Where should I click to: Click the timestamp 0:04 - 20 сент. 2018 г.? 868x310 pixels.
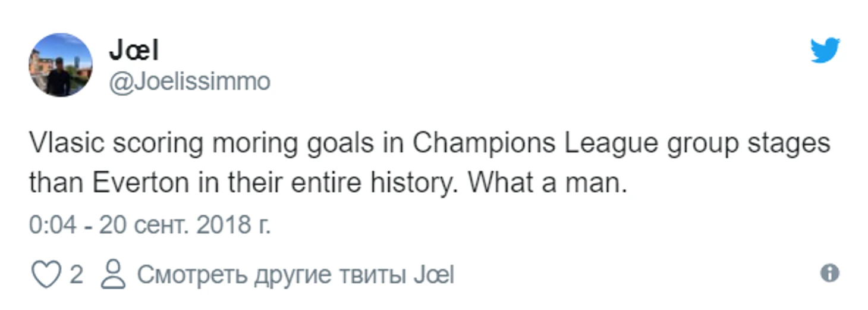[x=150, y=226]
